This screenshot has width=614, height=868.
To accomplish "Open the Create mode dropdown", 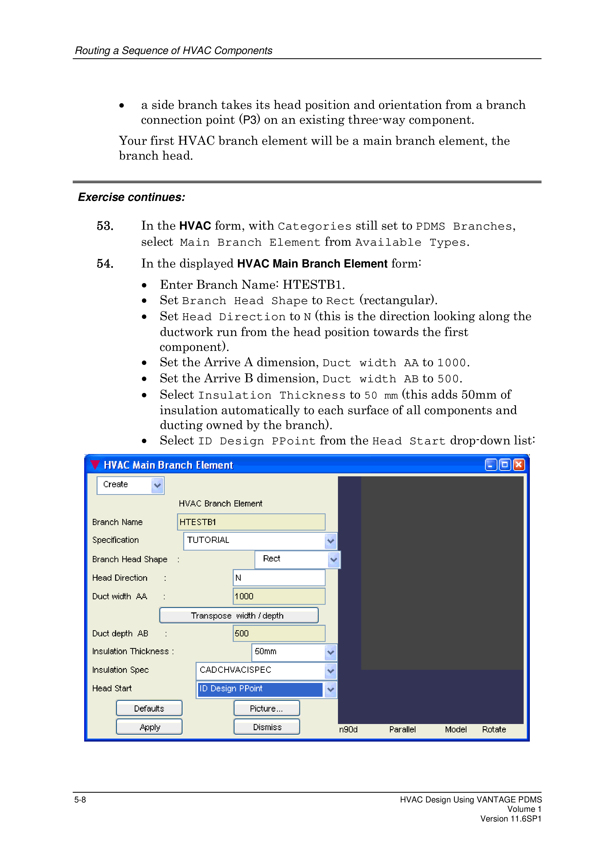I will (x=157, y=485).
